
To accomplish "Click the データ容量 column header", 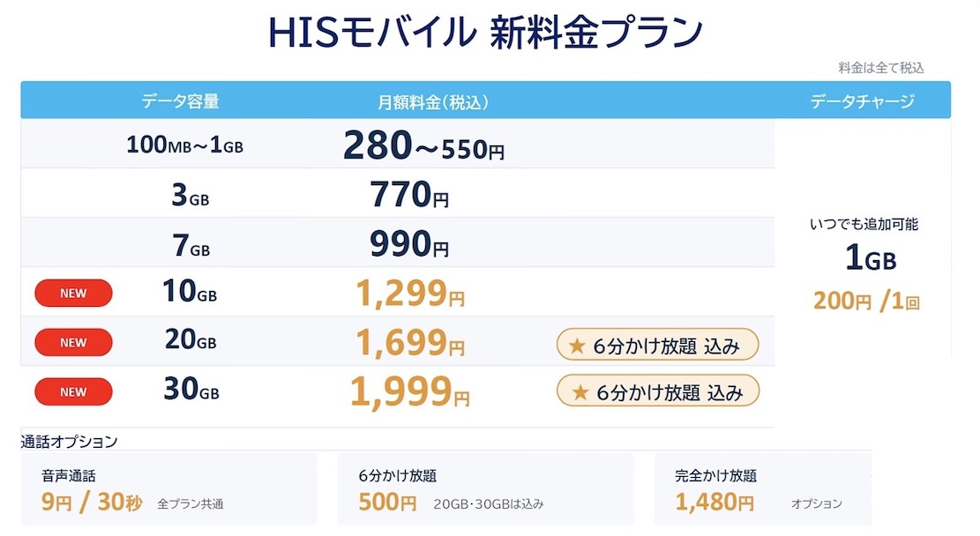I will click(x=180, y=101).
